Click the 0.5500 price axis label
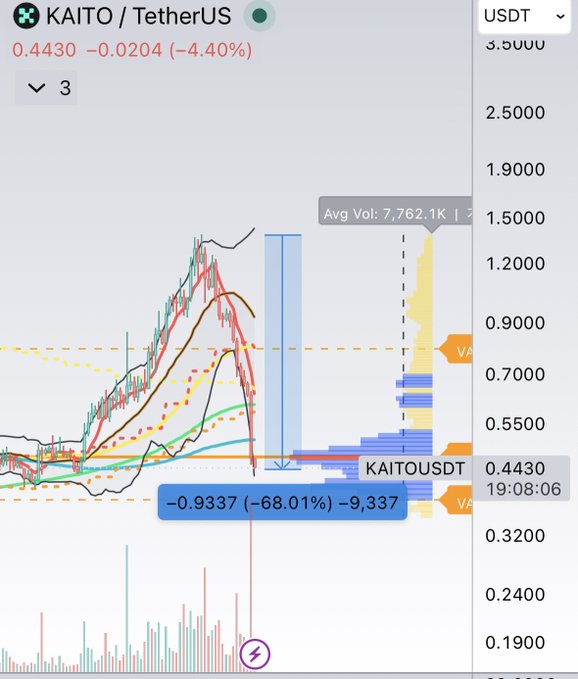578x679 pixels. (x=515, y=424)
